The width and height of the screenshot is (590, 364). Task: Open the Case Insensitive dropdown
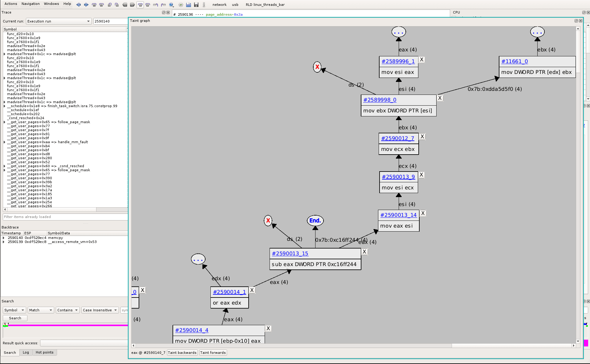coord(100,310)
